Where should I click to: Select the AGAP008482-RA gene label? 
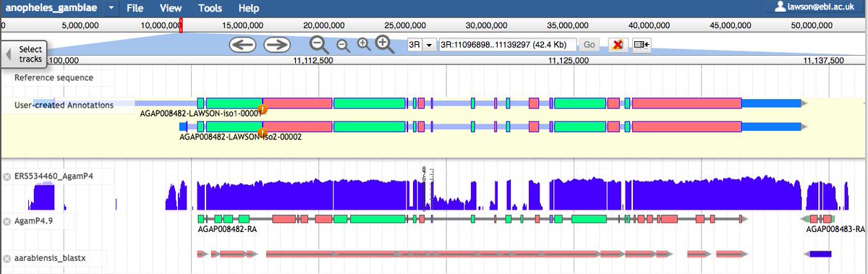coord(227,229)
